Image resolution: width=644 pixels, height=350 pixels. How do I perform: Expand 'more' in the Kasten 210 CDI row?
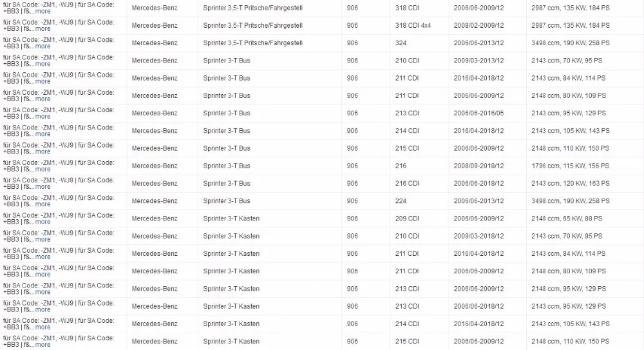[43, 239]
